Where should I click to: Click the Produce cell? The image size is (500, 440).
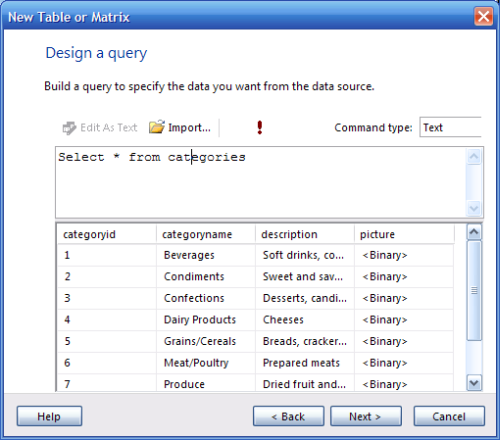click(x=206, y=383)
